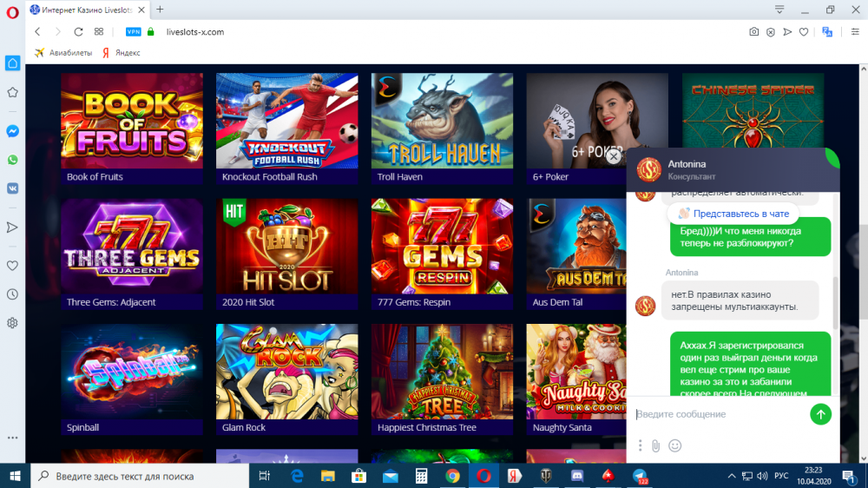Take a snapshot with camera icon
868x488 pixels.
pyautogui.click(x=754, y=32)
